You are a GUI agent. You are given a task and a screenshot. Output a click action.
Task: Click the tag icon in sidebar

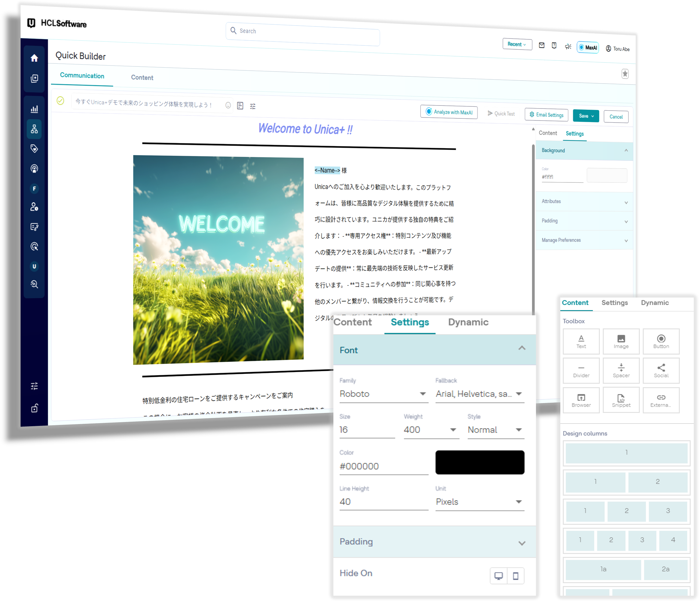click(x=34, y=149)
